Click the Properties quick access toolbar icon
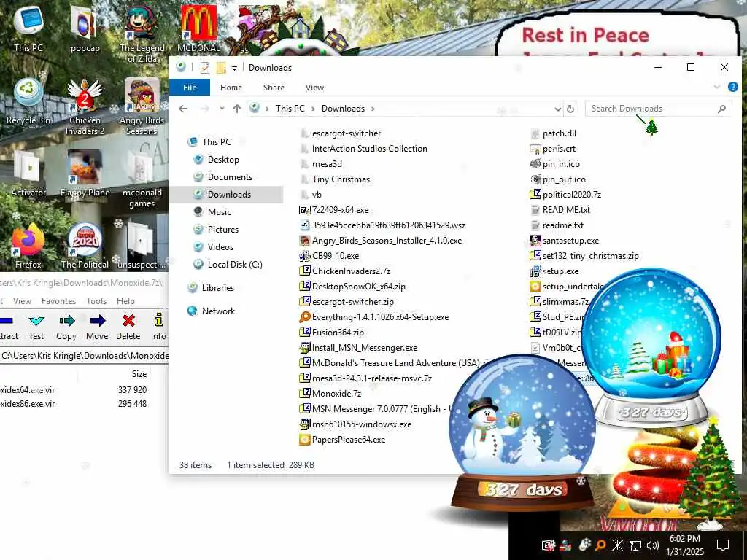Image resolution: width=747 pixels, height=560 pixels. (205, 68)
